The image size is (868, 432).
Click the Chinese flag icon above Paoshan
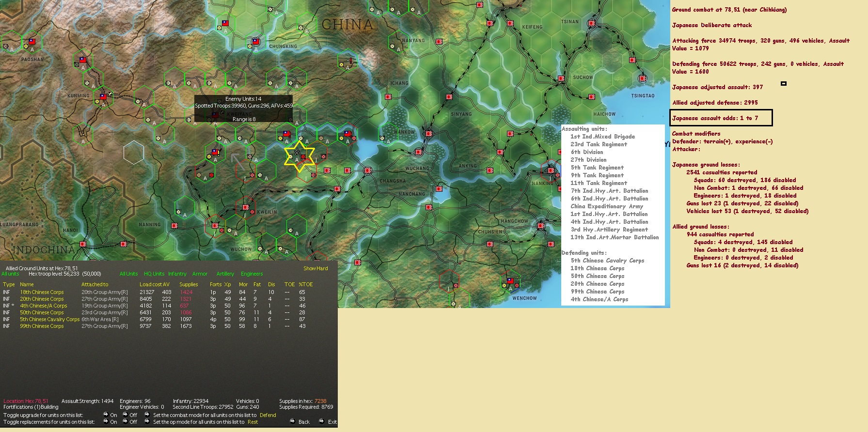[32, 42]
